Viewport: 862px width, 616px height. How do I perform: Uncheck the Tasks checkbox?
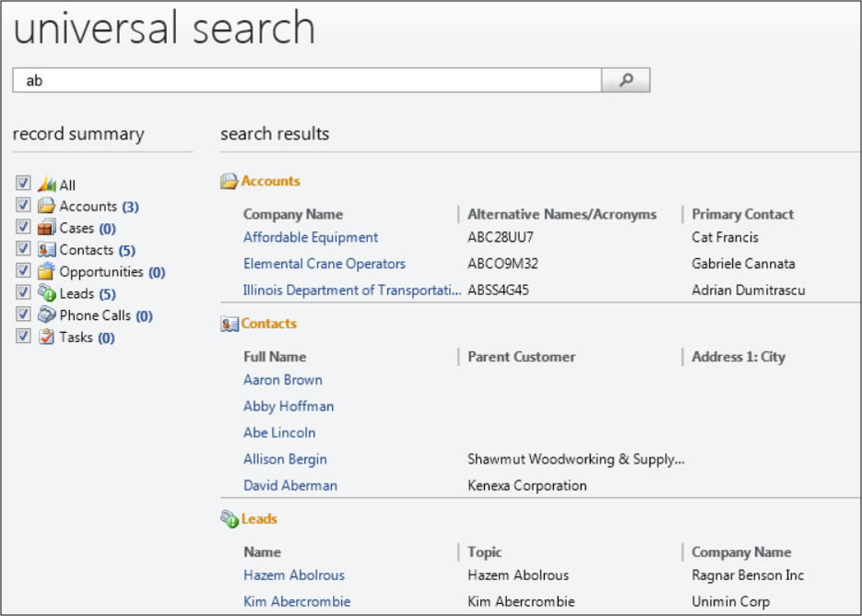pyautogui.click(x=23, y=337)
